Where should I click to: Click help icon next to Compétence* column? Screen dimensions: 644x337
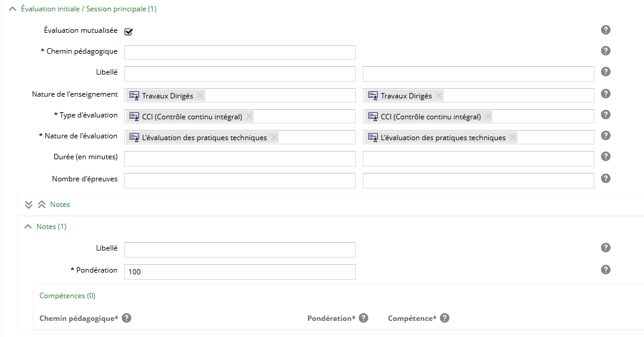coord(444,319)
